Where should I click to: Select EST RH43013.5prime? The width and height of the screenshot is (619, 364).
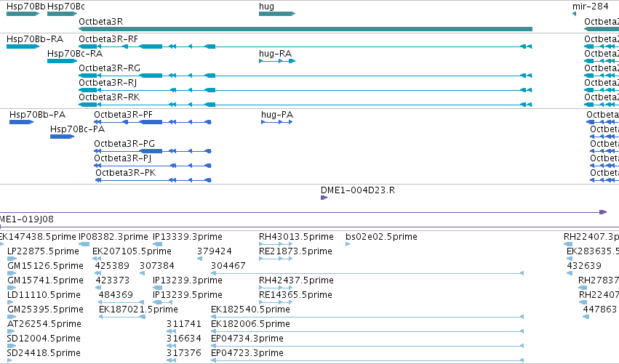296,237
